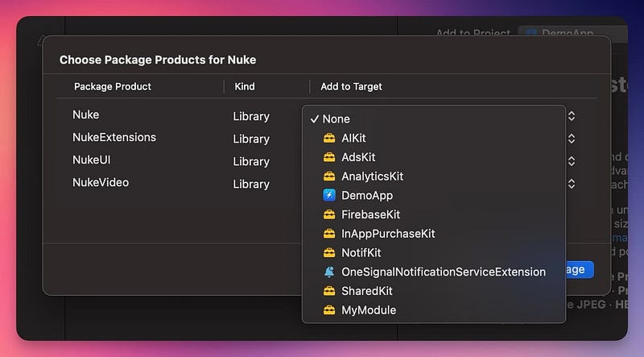Choose AdsKit from the target list

click(434, 157)
